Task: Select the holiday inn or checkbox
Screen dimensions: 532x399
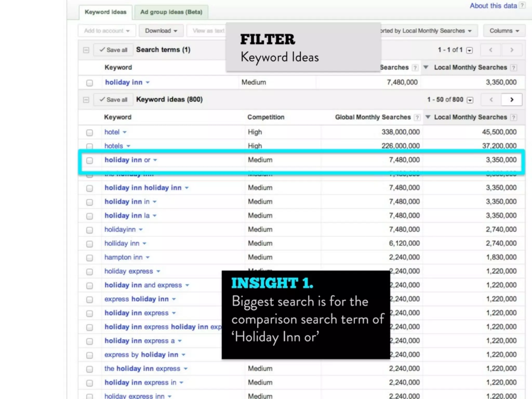Action: point(90,160)
